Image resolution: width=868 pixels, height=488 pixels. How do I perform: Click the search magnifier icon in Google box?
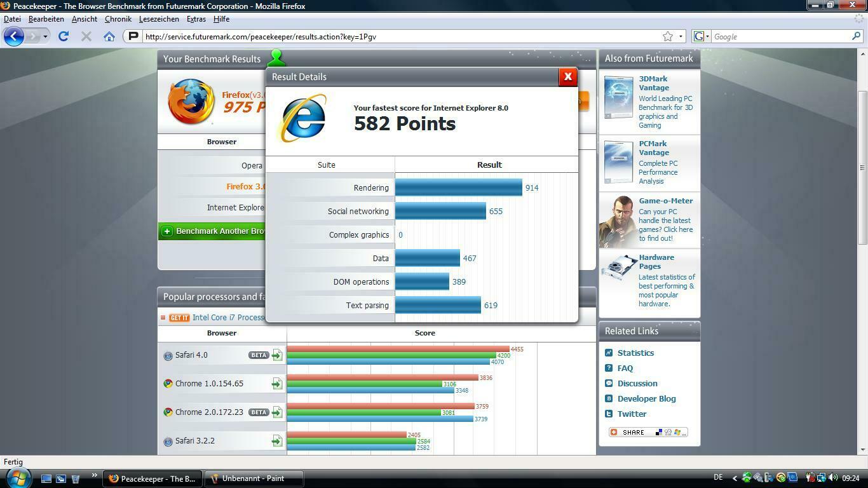point(855,36)
